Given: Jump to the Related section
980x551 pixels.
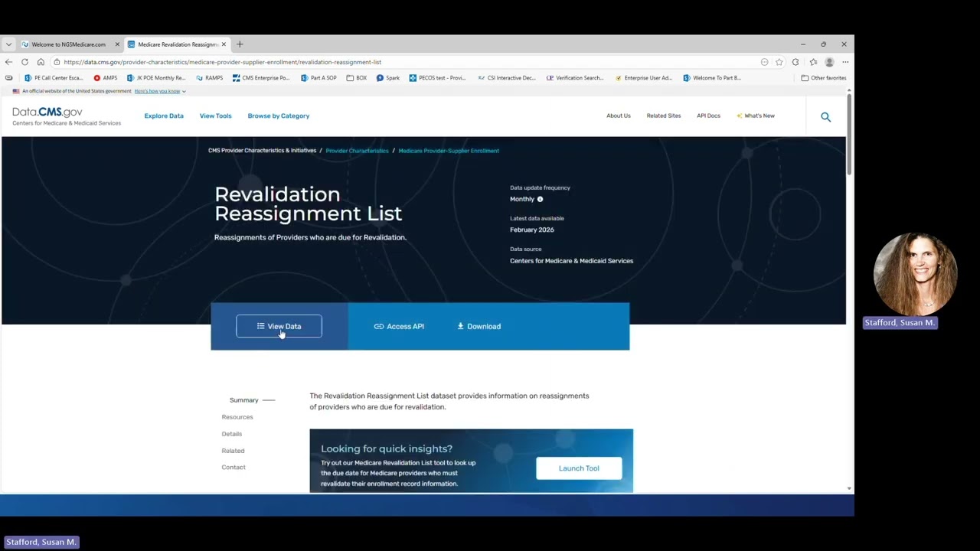Looking at the screenshot, I should (x=233, y=451).
